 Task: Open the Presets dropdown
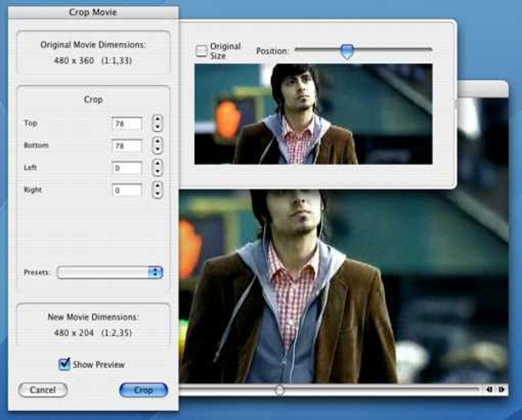point(110,273)
